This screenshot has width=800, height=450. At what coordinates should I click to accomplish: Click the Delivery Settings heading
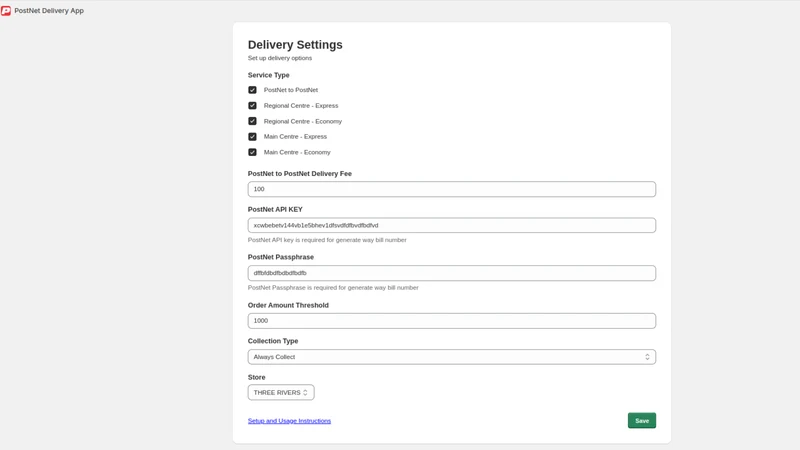tap(295, 45)
